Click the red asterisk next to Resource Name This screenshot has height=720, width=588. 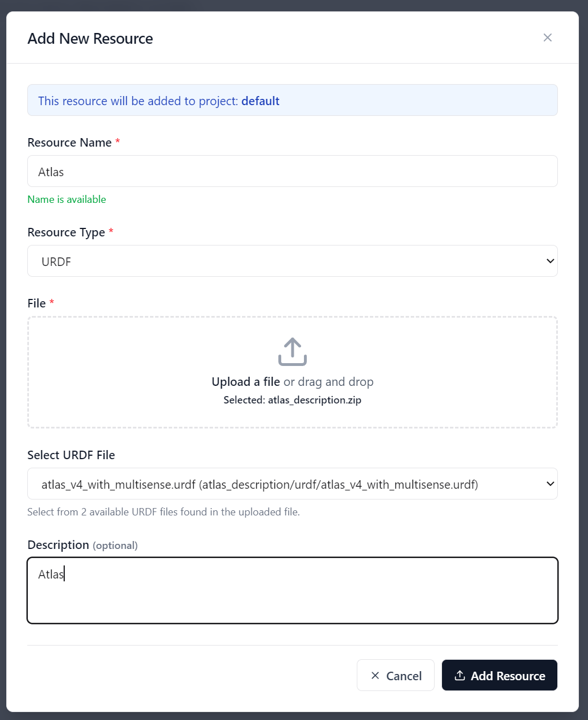[x=118, y=142]
